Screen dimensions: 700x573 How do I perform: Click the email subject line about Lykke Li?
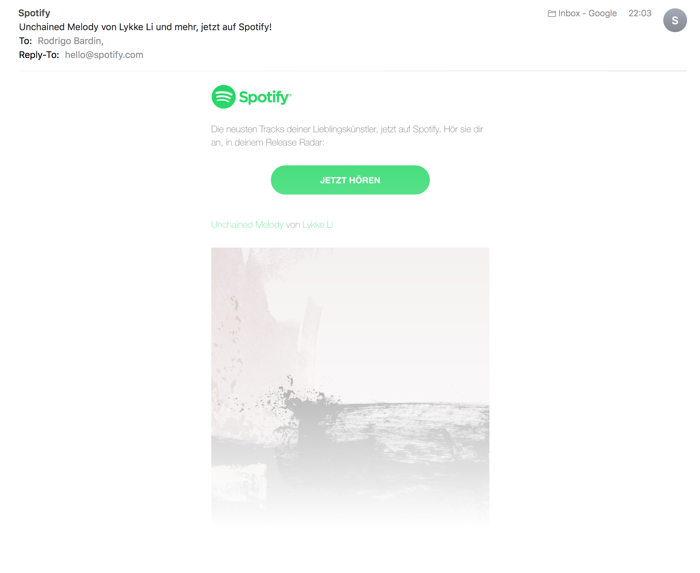(145, 27)
